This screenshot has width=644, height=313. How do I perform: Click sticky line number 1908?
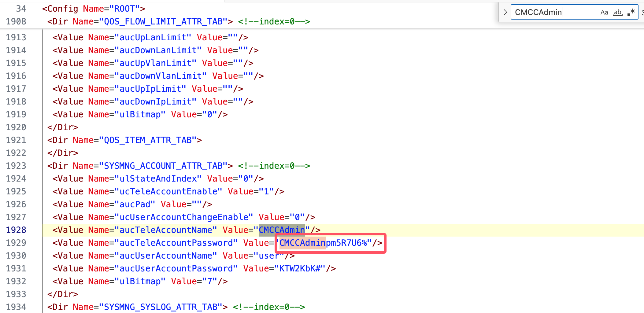coord(16,21)
